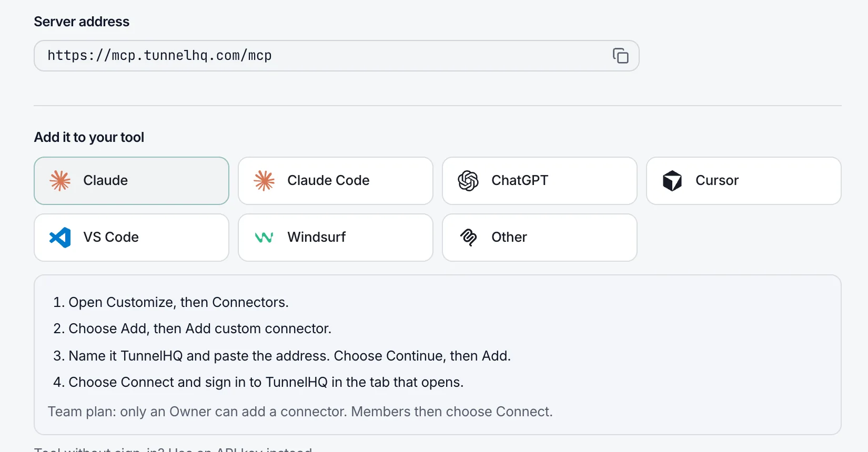
Task: Select the Claude tool option
Action: 132,181
